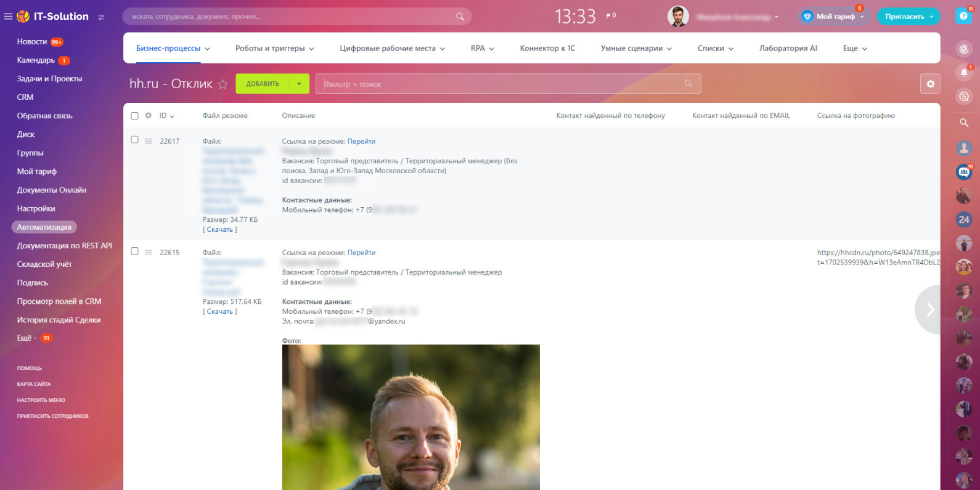Open list settings with the gear button
Image resolution: width=980 pixels, height=490 pixels.
(930, 84)
